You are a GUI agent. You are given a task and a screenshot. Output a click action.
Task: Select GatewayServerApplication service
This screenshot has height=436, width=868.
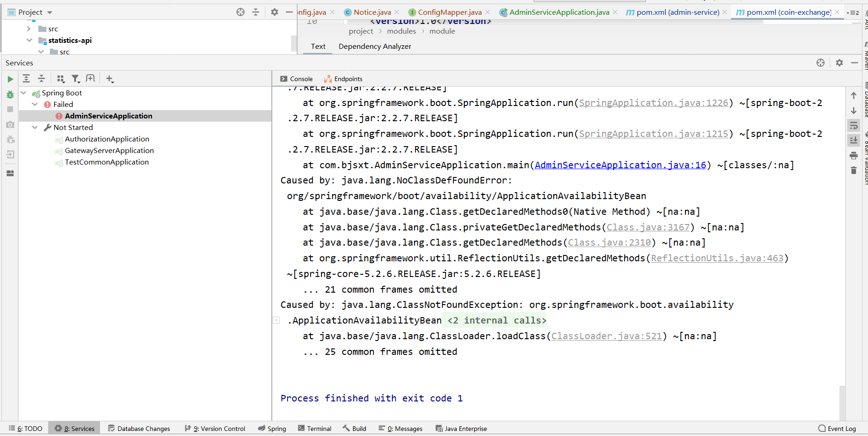tap(109, 150)
